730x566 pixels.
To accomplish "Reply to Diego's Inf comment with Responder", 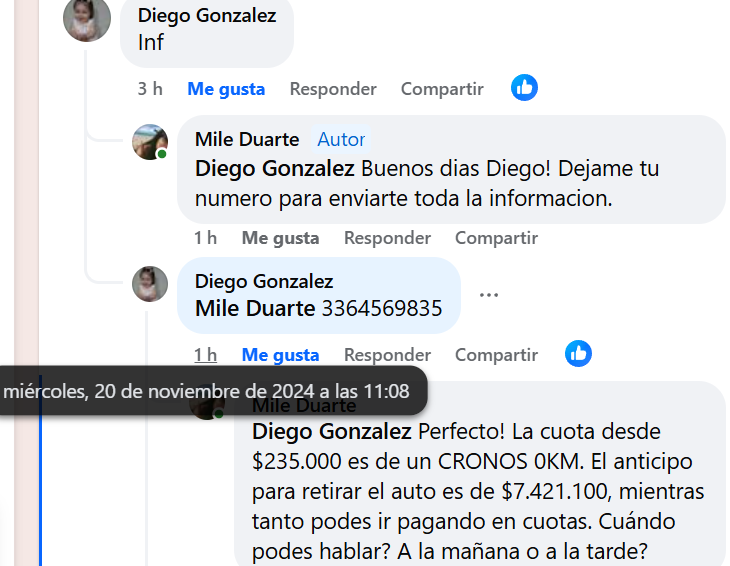I will click(333, 89).
